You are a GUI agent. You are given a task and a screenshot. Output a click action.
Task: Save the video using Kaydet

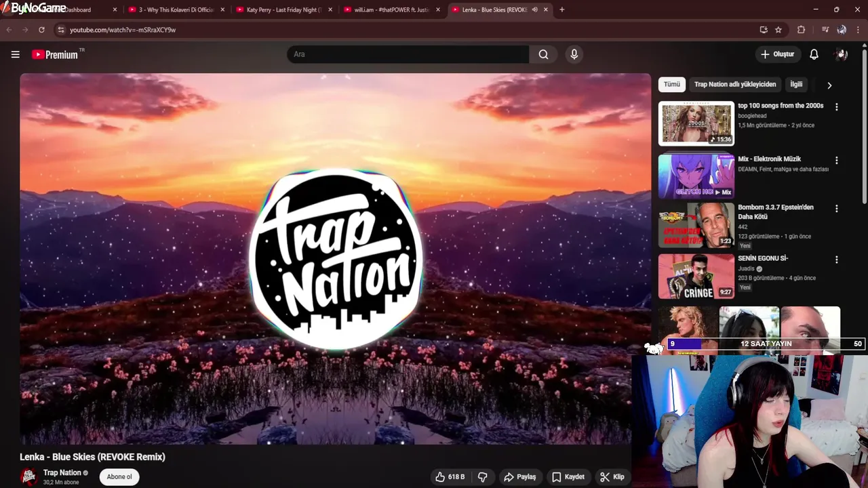(x=568, y=477)
